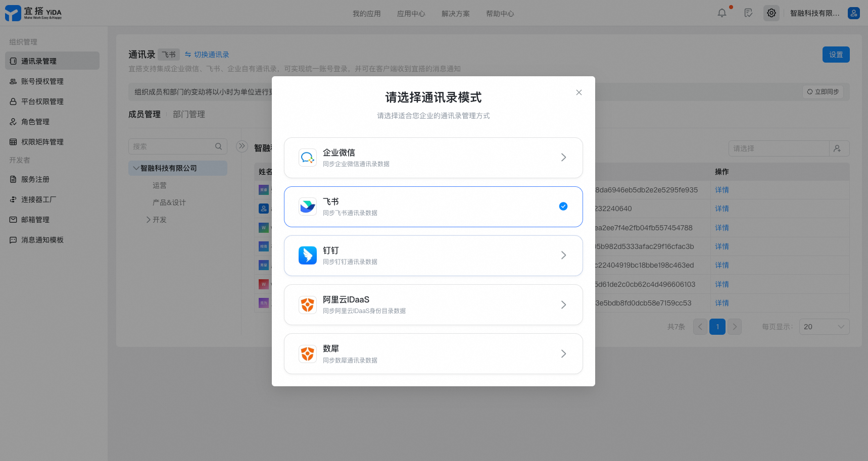
Task: Open the page size dropdown showing 20
Action: pyautogui.click(x=824, y=327)
